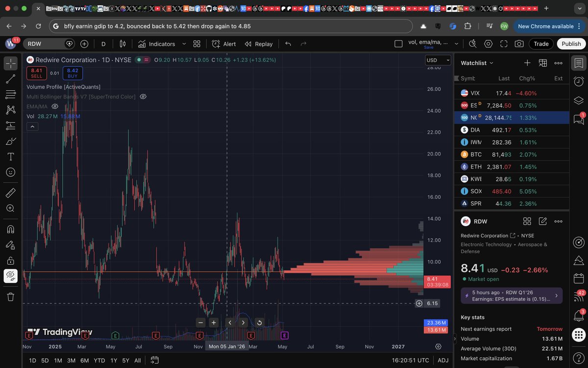Expand favorite indicators dropdown arrow

coord(184,44)
